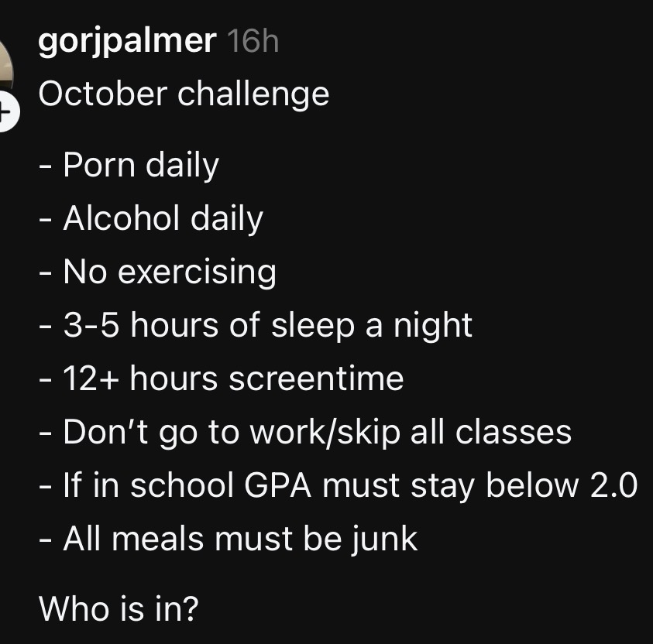The width and height of the screenshot is (653, 644).
Task: Click the word "classes" in the post
Action: tap(514, 432)
